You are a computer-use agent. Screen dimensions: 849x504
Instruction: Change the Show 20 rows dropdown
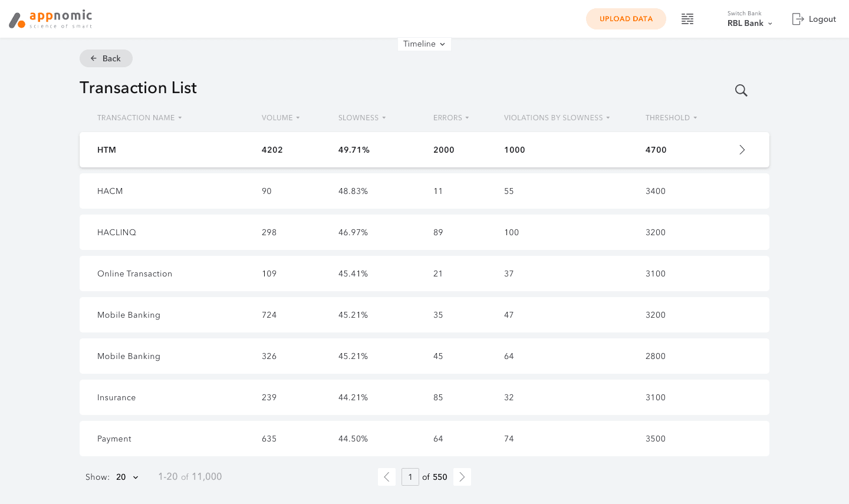[127, 477]
